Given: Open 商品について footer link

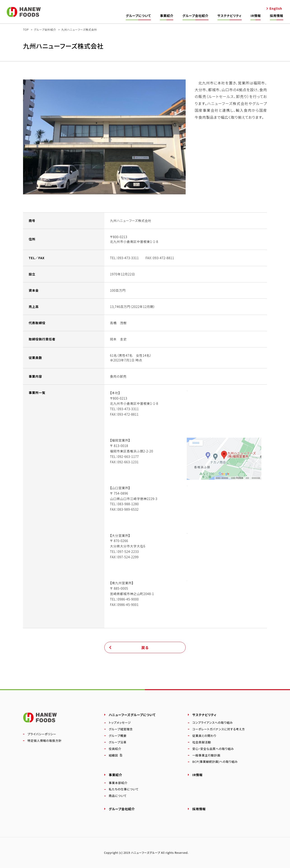Looking at the screenshot, I should (x=117, y=796).
